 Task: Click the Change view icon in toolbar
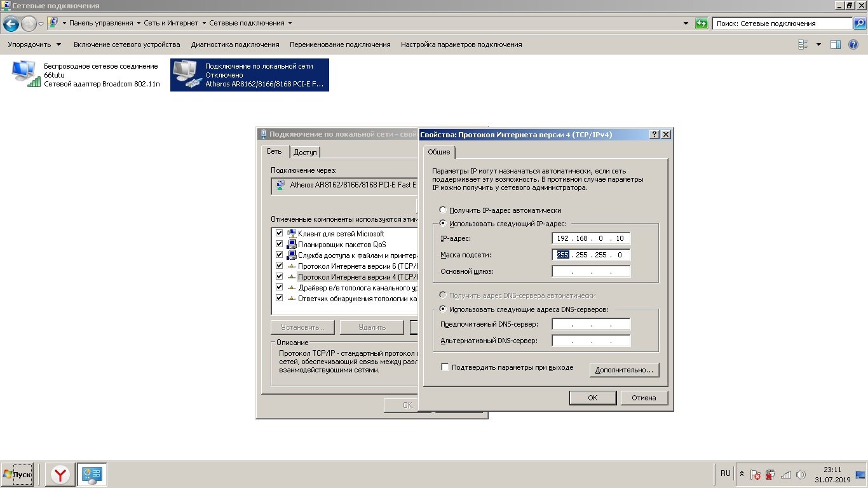coord(803,44)
